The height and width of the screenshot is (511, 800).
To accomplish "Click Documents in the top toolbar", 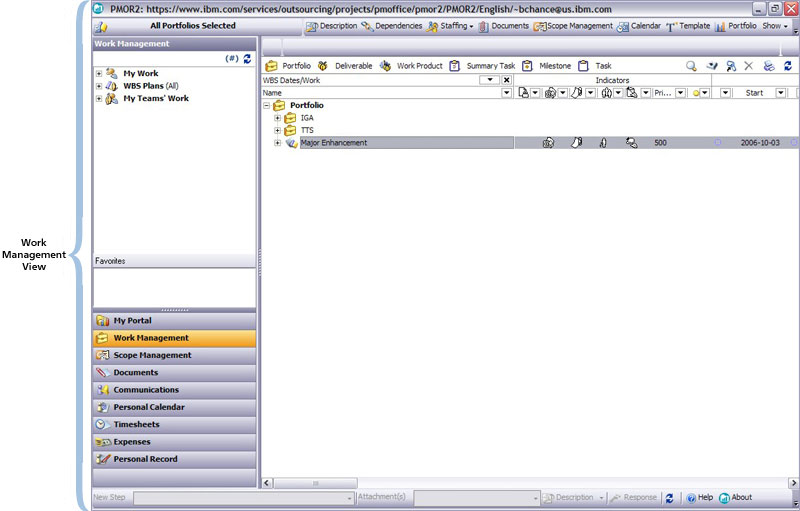I will point(504,26).
